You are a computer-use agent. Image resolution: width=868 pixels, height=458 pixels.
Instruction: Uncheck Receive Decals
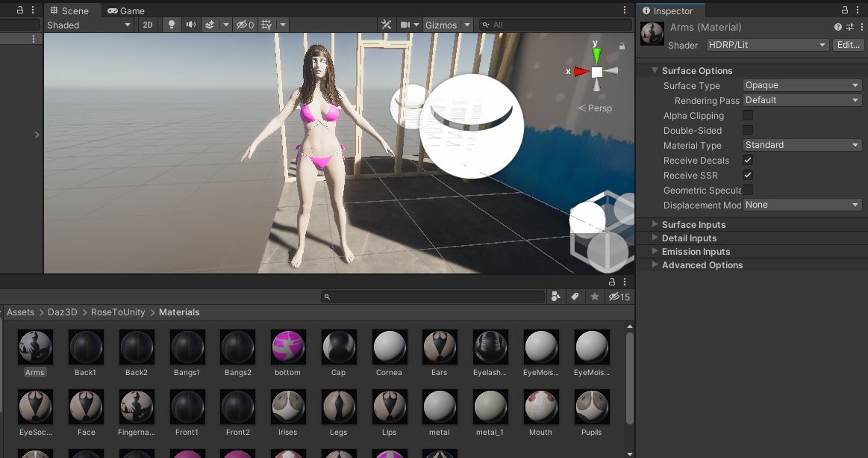(x=747, y=160)
